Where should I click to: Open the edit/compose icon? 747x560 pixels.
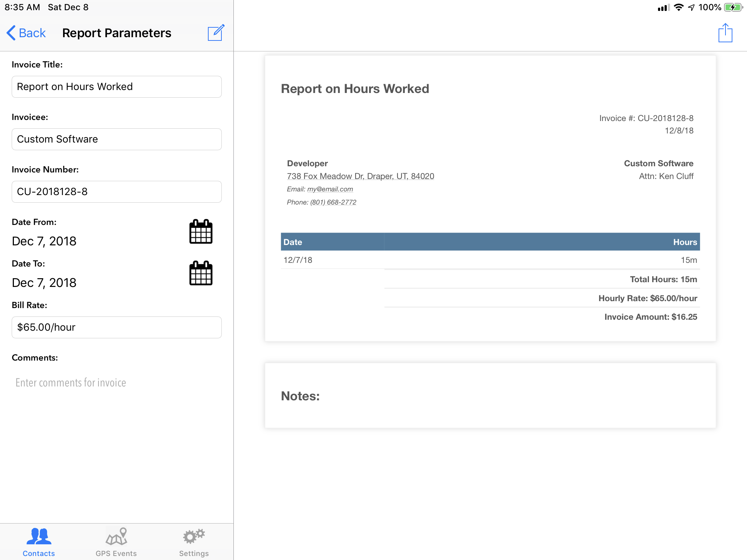[x=216, y=33]
